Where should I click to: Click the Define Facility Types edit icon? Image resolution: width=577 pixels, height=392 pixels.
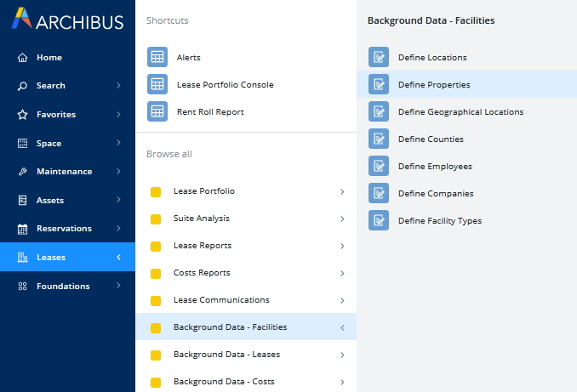click(379, 220)
